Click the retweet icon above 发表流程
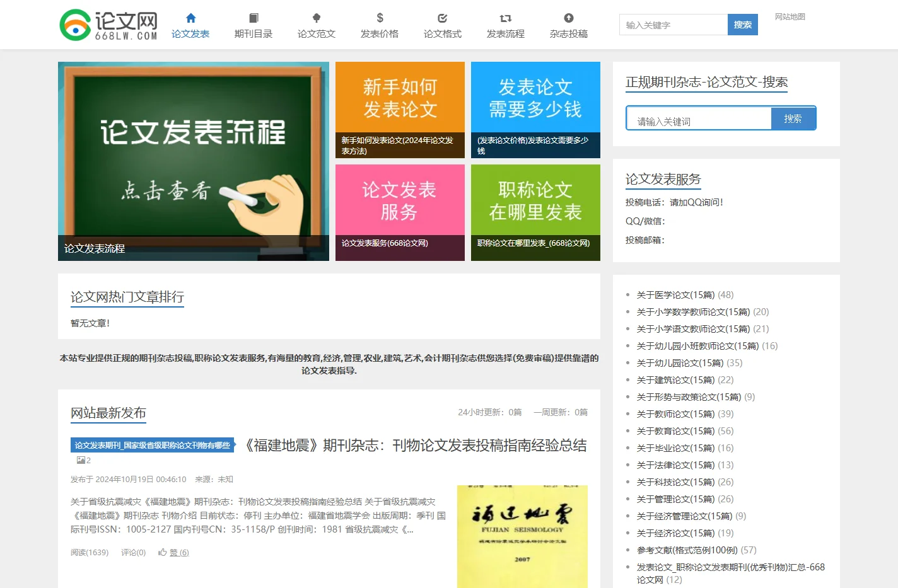Viewport: 898px width, 588px height. pos(506,18)
